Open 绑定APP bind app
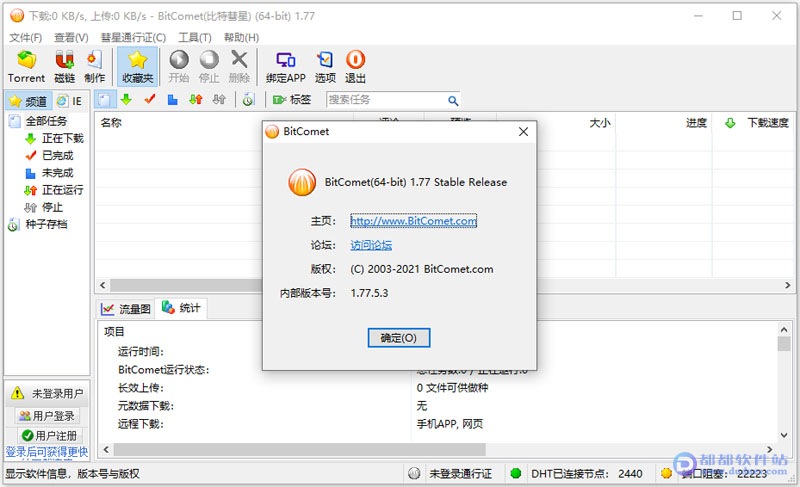 click(x=285, y=67)
